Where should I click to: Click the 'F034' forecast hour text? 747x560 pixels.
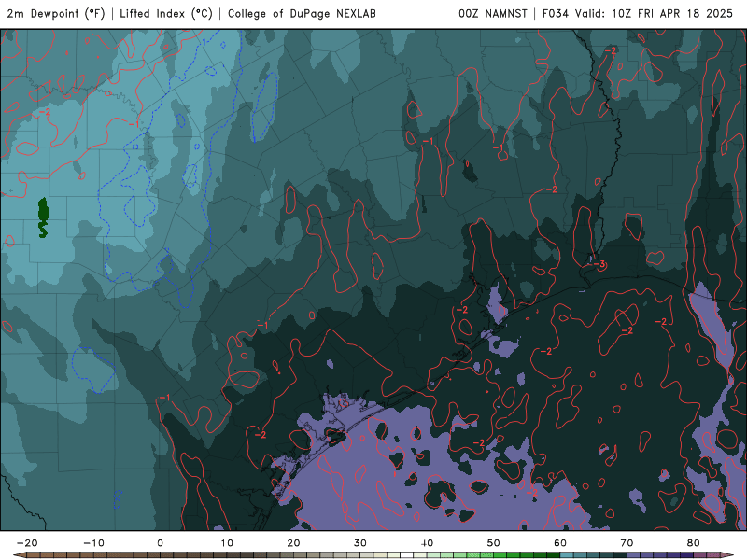(556, 13)
